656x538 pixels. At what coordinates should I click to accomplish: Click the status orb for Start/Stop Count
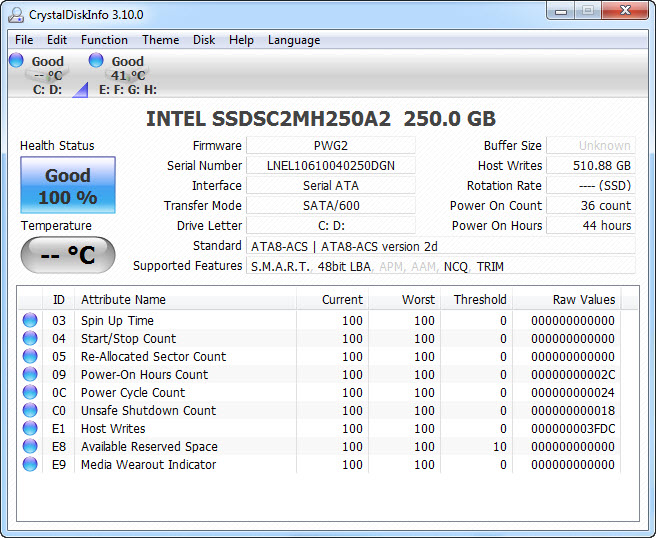(30, 338)
